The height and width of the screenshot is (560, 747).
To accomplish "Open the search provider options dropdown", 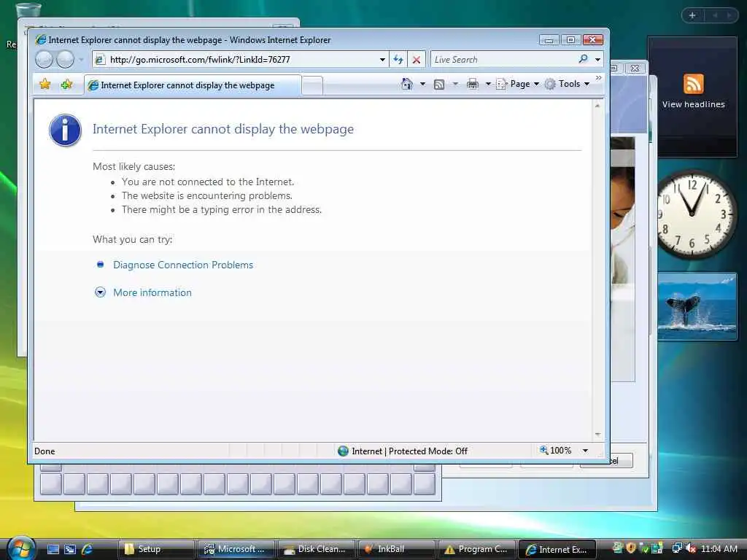I will [597, 60].
